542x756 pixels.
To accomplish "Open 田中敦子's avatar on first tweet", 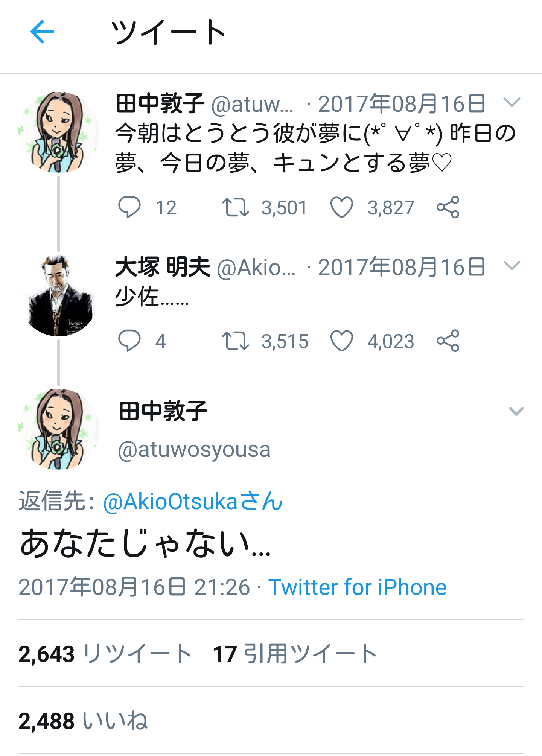I will tap(59, 132).
